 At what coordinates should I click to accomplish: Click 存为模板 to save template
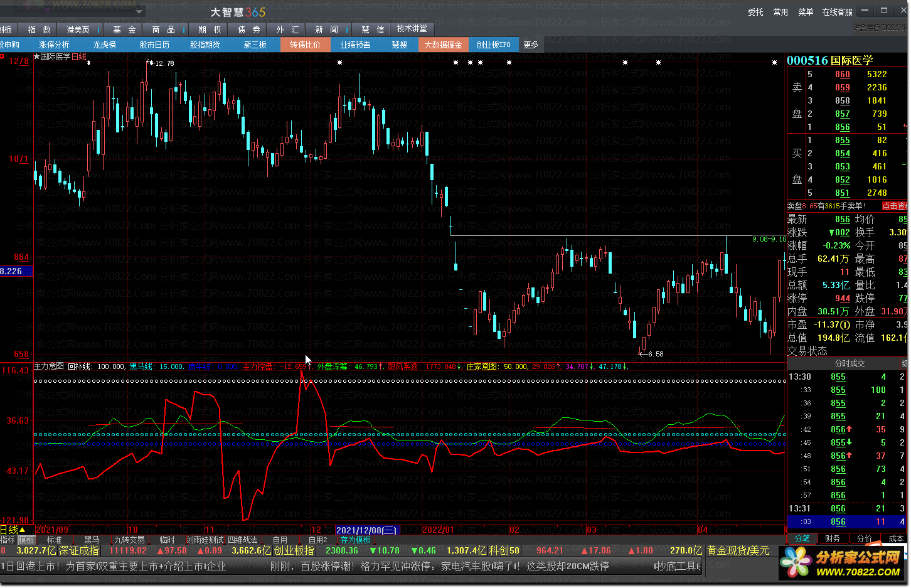(355, 540)
